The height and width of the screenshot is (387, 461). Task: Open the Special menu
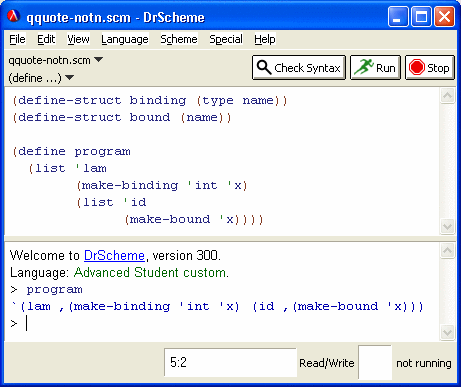226,39
